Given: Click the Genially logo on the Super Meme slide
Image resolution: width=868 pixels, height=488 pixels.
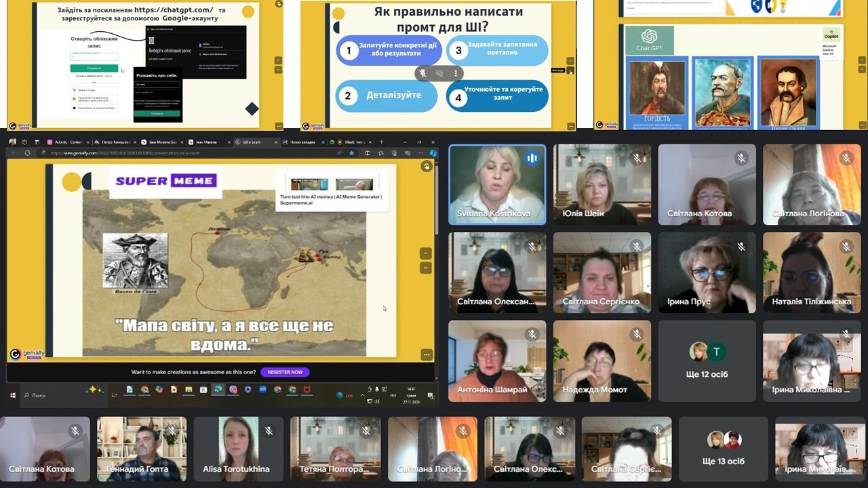Looking at the screenshot, I should (x=26, y=354).
